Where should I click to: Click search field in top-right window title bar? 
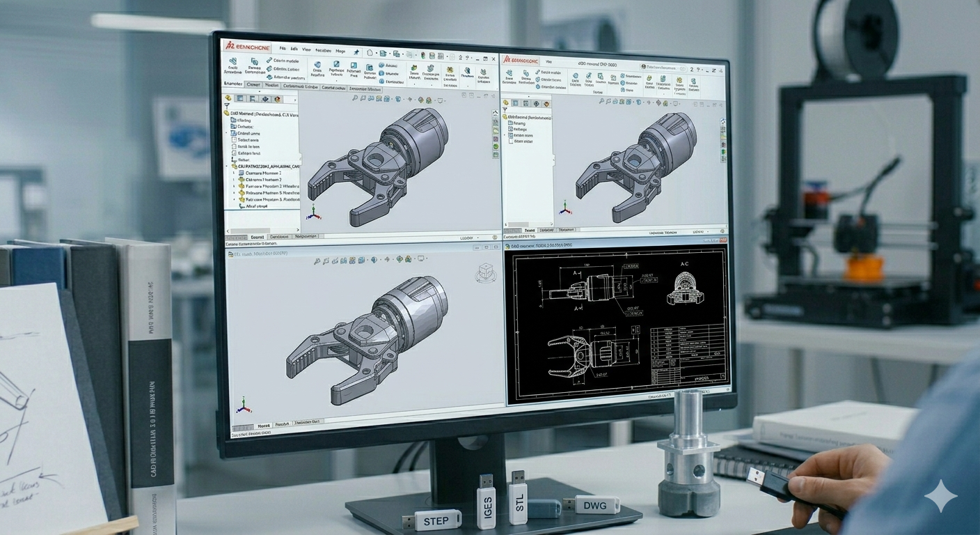click(663, 68)
